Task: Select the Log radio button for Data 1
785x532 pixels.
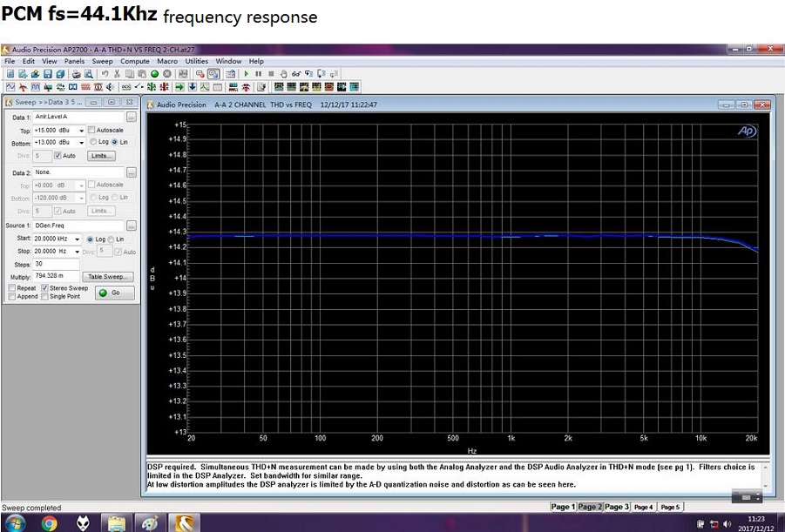Action: tap(92, 142)
